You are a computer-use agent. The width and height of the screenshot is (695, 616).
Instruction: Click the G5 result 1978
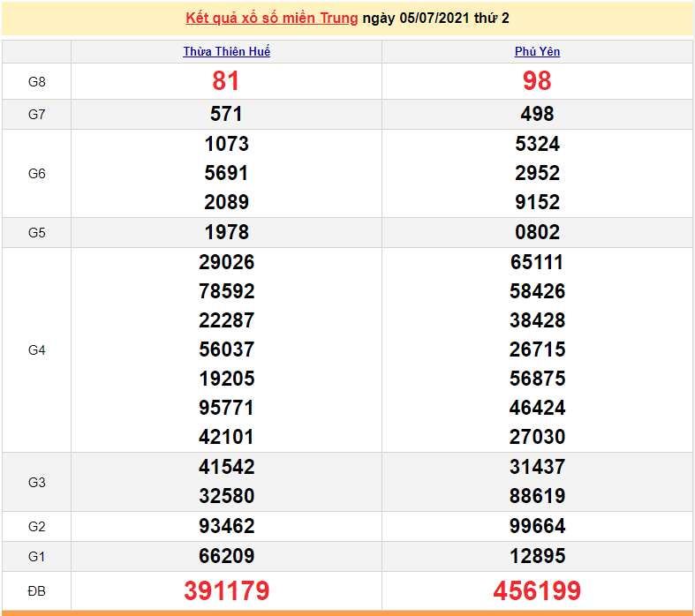(x=226, y=232)
